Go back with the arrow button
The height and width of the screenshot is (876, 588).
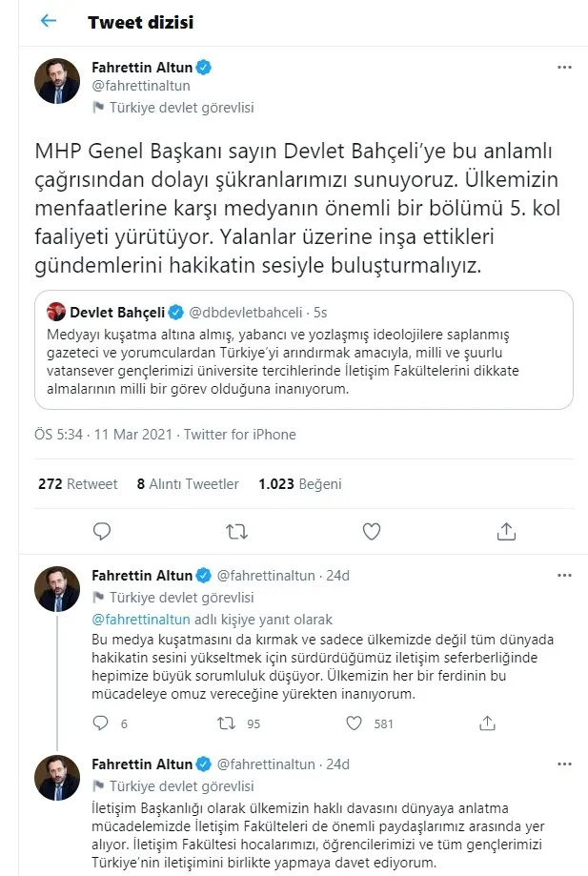[x=48, y=21]
